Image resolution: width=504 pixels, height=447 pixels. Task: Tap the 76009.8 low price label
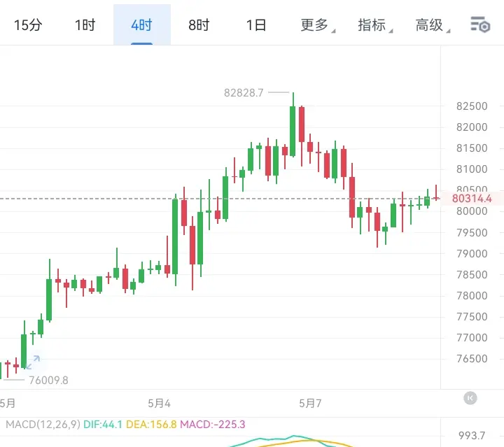48,381
